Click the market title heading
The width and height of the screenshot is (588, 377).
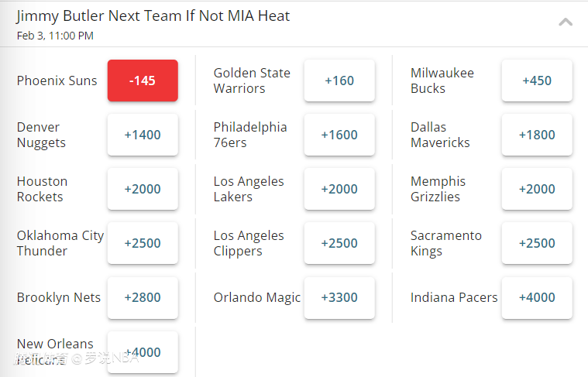click(x=153, y=16)
